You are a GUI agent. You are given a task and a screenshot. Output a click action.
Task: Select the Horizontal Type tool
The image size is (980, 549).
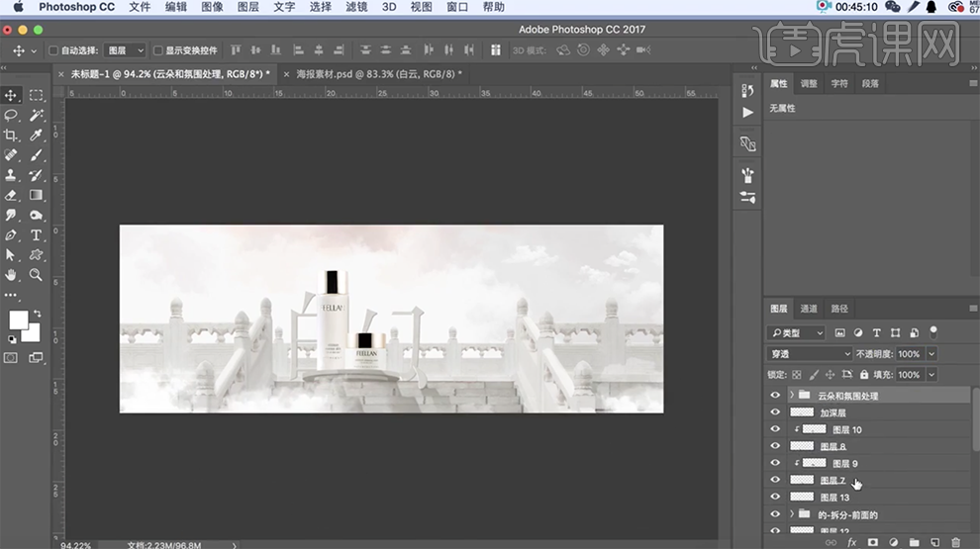click(x=36, y=235)
